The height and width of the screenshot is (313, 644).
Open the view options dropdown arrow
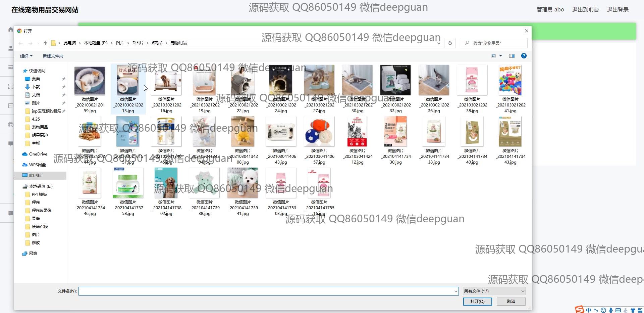point(500,56)
